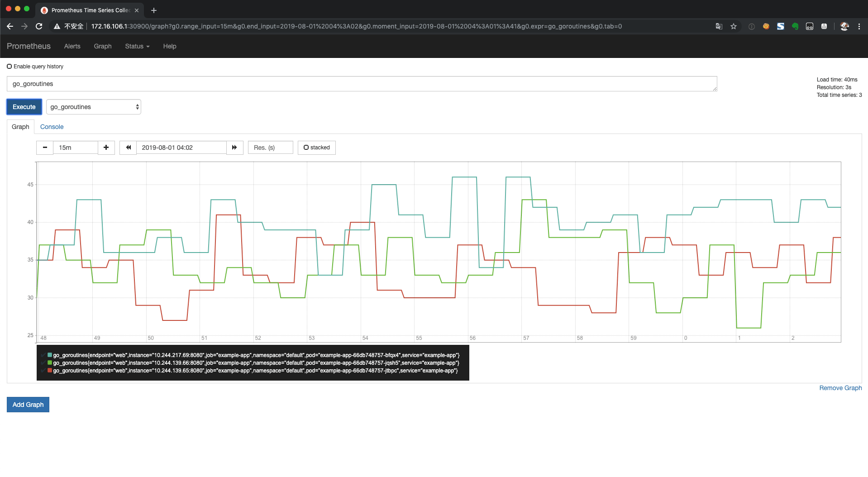Close the Prometheus Time Series browser tab

[x=137, y=10]
